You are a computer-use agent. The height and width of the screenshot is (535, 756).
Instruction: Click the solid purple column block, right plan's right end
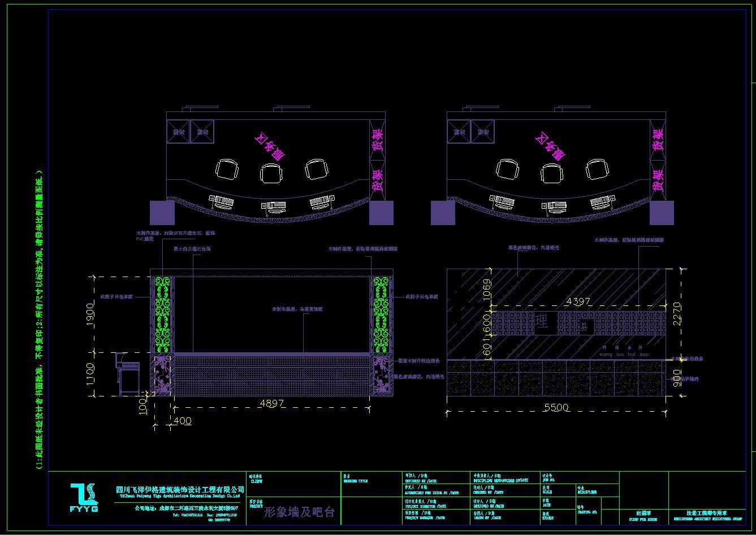(662, 213)
